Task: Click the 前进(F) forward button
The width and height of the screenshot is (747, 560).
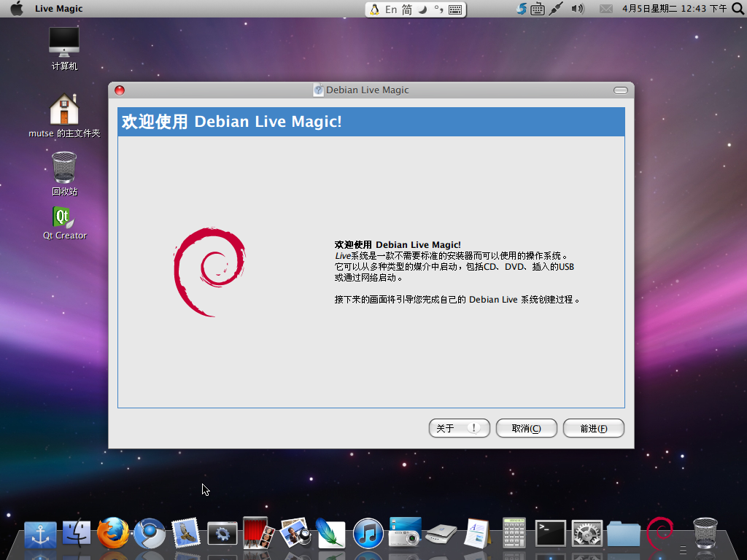Action: (x=594, y=428)
